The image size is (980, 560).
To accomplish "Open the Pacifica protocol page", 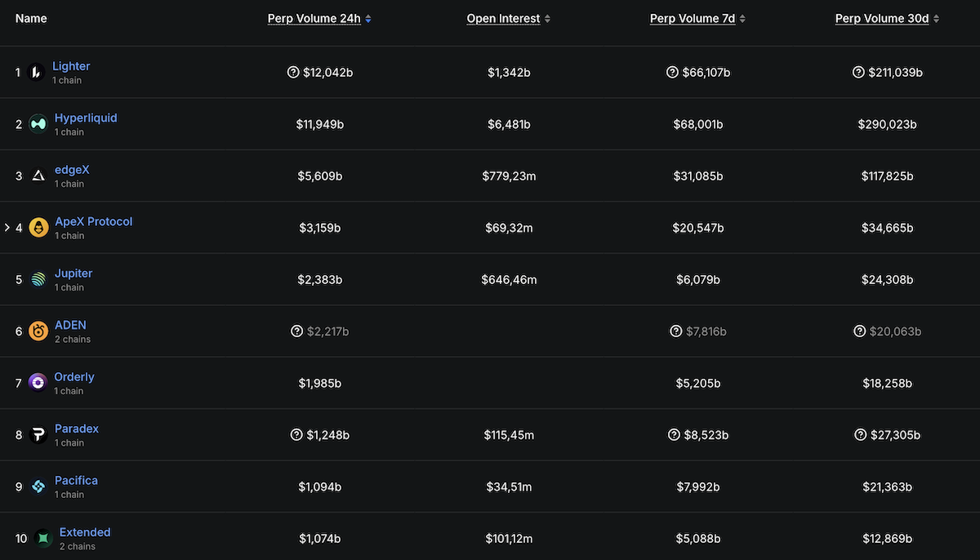I will tap(76, 480).
